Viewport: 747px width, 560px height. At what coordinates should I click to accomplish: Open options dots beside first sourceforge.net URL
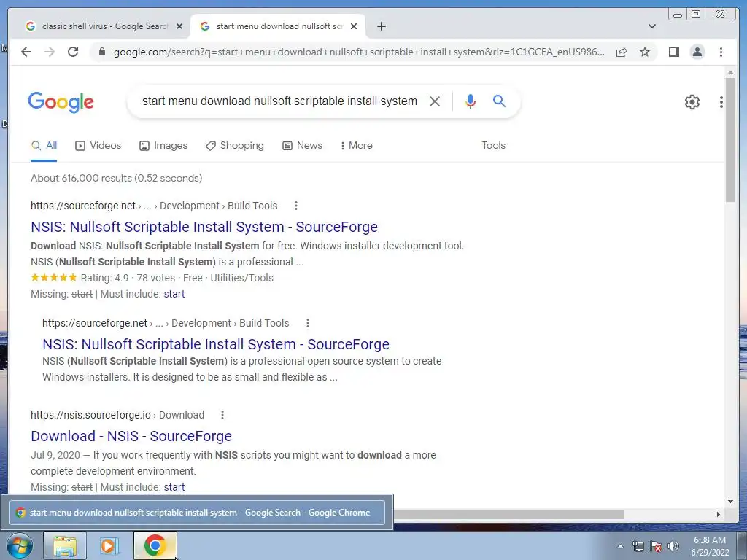(296, 206)
